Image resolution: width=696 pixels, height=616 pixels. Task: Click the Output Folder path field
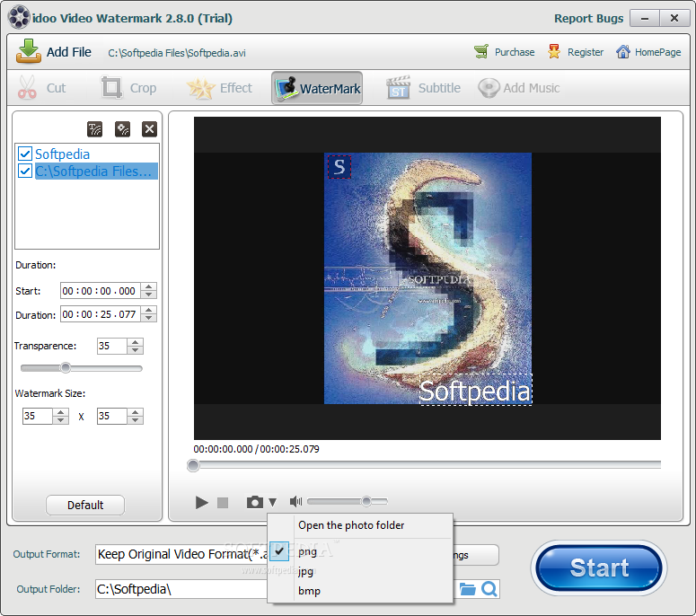(181, 589)
